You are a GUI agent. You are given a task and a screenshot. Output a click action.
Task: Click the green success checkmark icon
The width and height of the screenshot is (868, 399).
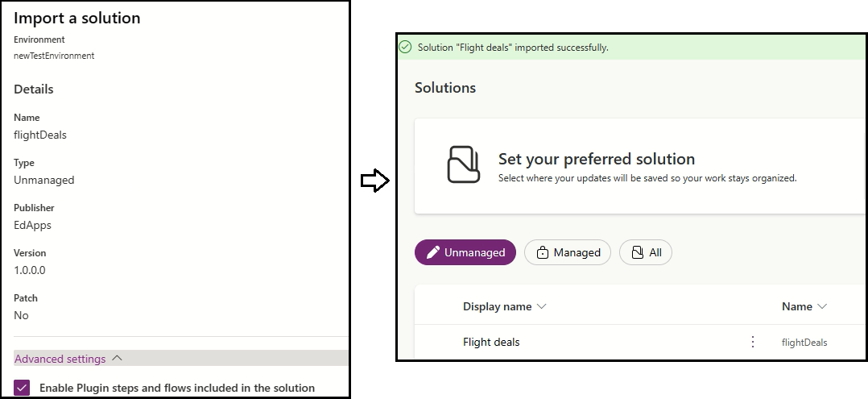point(406,48)
